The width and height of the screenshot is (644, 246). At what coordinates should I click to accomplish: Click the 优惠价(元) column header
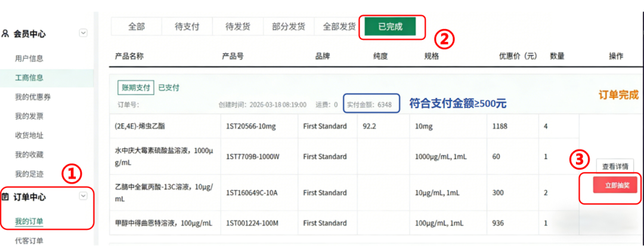tap(518, 56)
